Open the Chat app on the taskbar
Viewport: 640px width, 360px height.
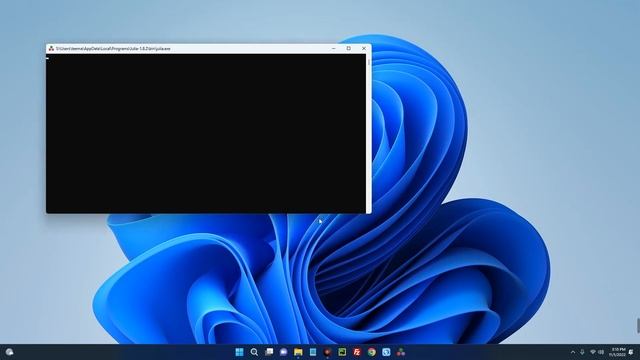tap(284, 352)
